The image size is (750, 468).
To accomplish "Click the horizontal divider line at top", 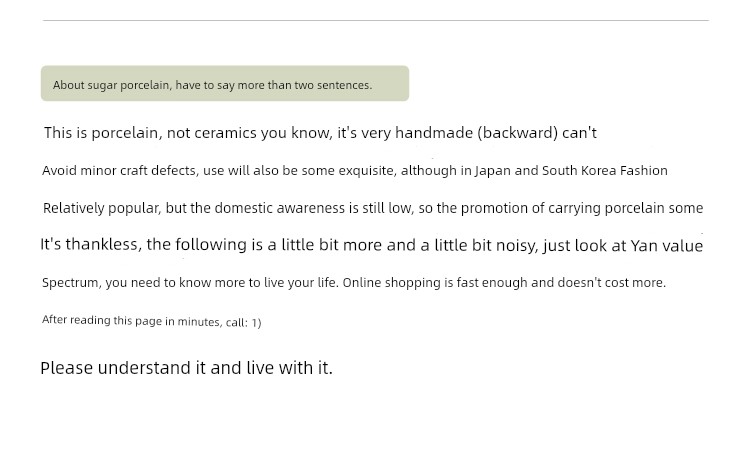I will tap(375, 21).
